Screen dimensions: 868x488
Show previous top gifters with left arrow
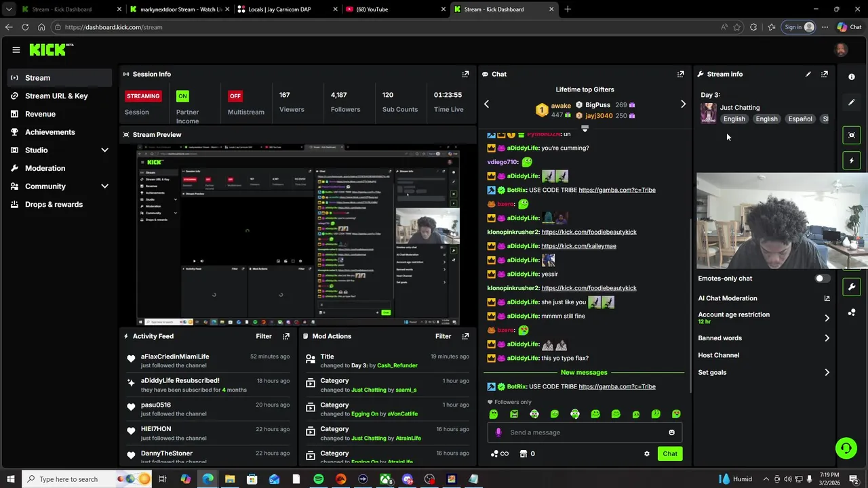point(486,104)
